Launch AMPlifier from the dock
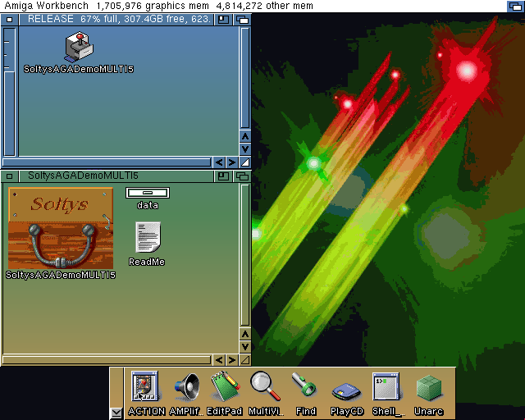The height and width of the screenshot is (420, 525). [186, 387]
